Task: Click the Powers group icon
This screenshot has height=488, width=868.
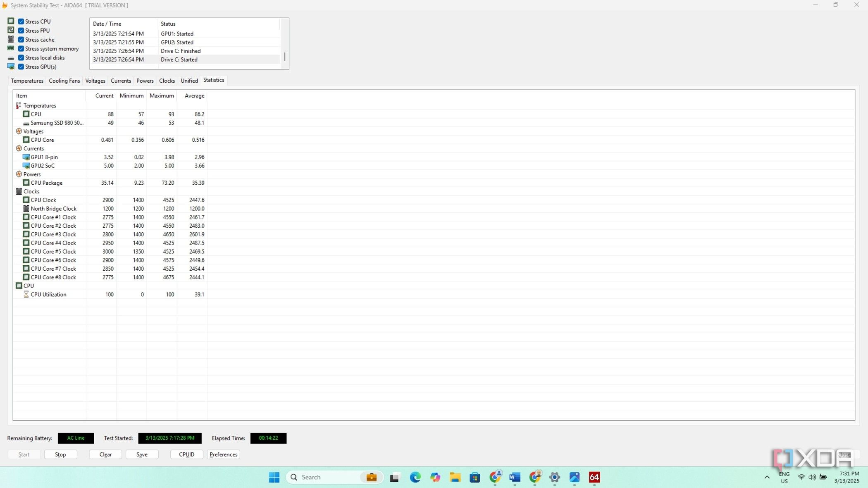Action: click(19, 174)
